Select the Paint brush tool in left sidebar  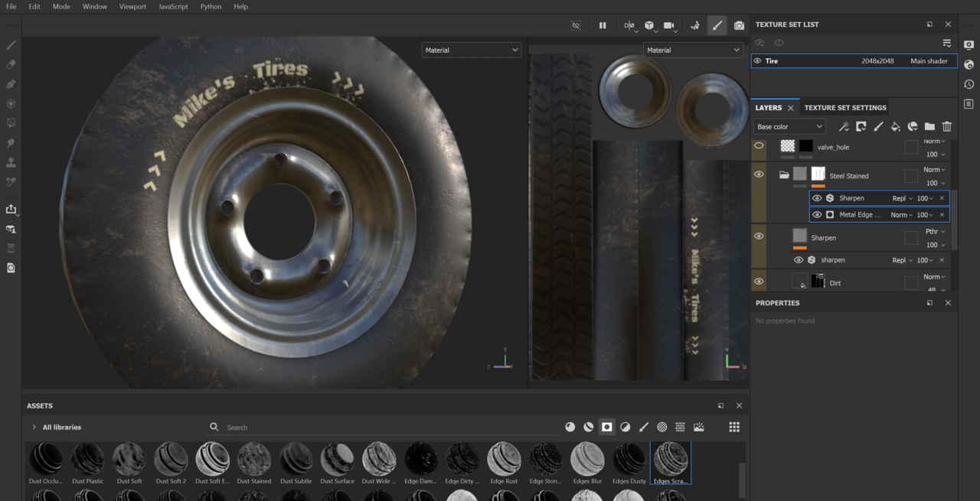[x=11, y=45]
